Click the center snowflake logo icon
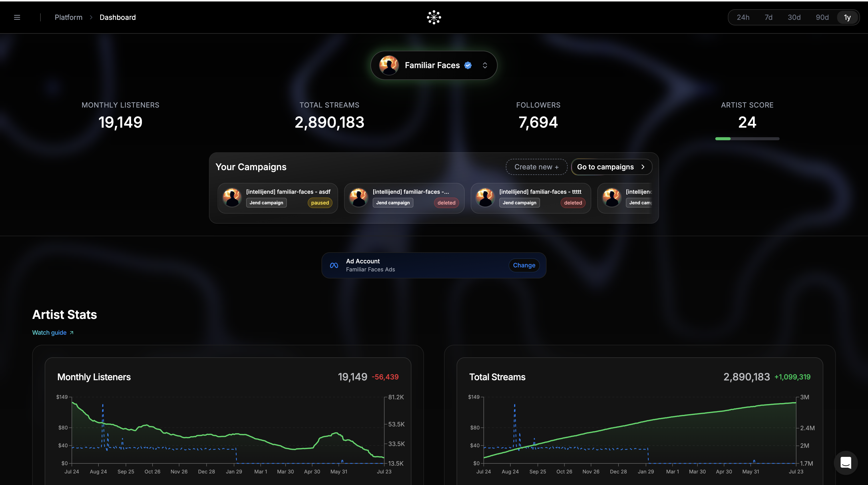The height and width of the screenshot is (485, 868). click(x=434, y=17)
